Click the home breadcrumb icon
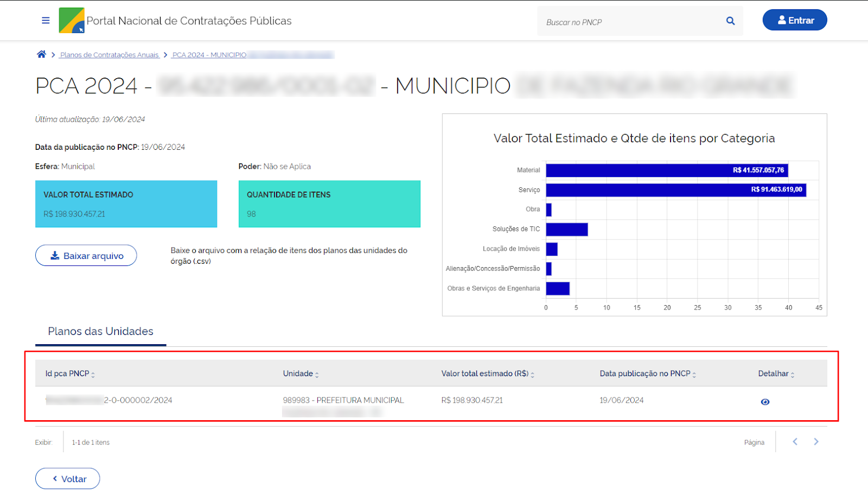868x494 pixels. pos(41,54)
